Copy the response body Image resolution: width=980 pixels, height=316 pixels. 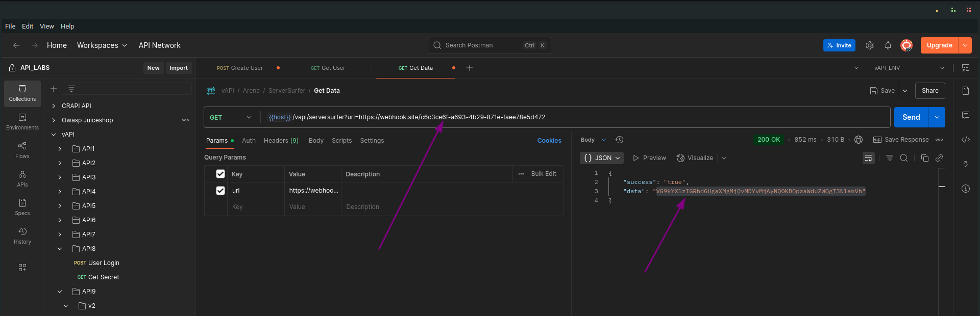pyautogui.click(x=925, y=158)
